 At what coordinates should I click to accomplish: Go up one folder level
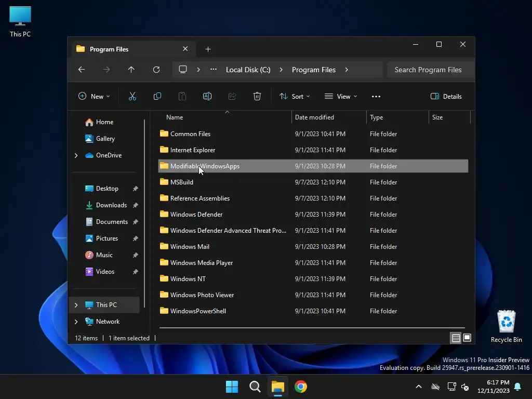click(x=131, y=70)
